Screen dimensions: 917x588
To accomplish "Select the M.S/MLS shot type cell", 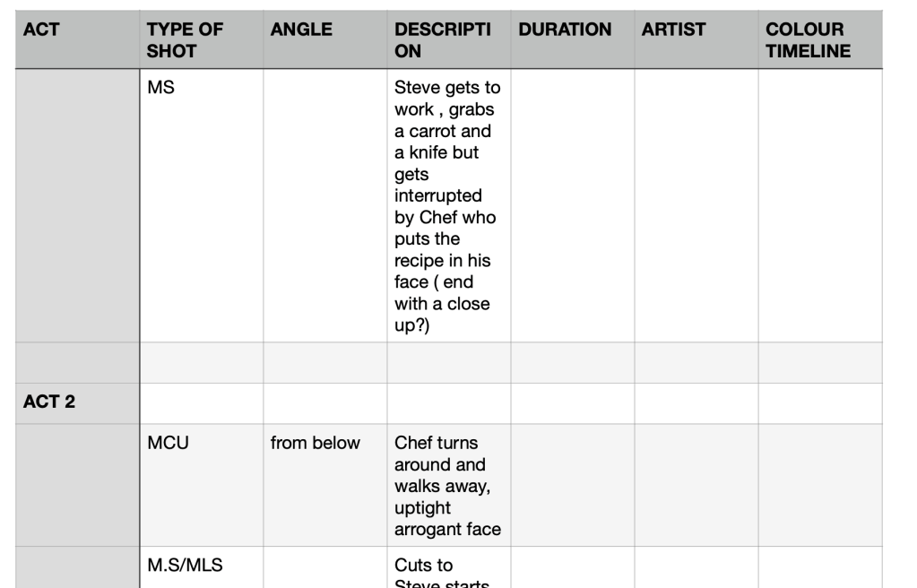I will tap(201, 566).
